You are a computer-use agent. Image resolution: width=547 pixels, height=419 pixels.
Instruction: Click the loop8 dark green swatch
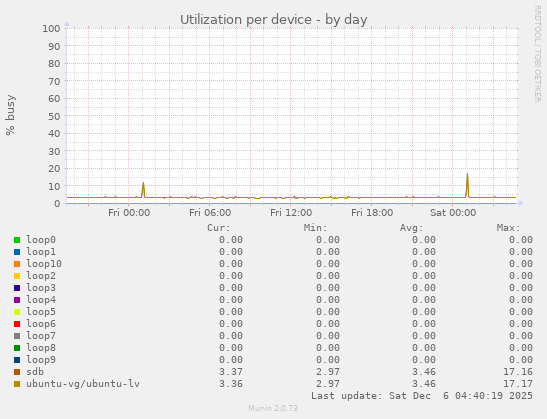tap(17, 348)
